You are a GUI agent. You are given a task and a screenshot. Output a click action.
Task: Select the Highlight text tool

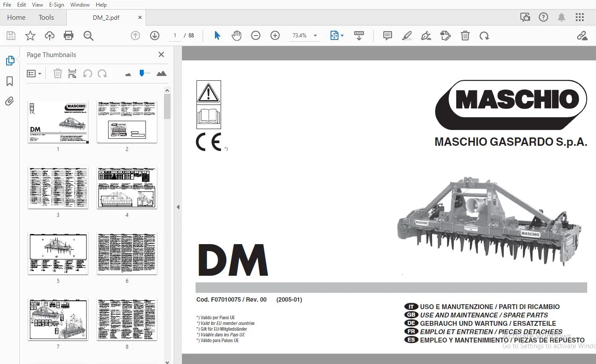pyautogui.click(x=407, y=36)
